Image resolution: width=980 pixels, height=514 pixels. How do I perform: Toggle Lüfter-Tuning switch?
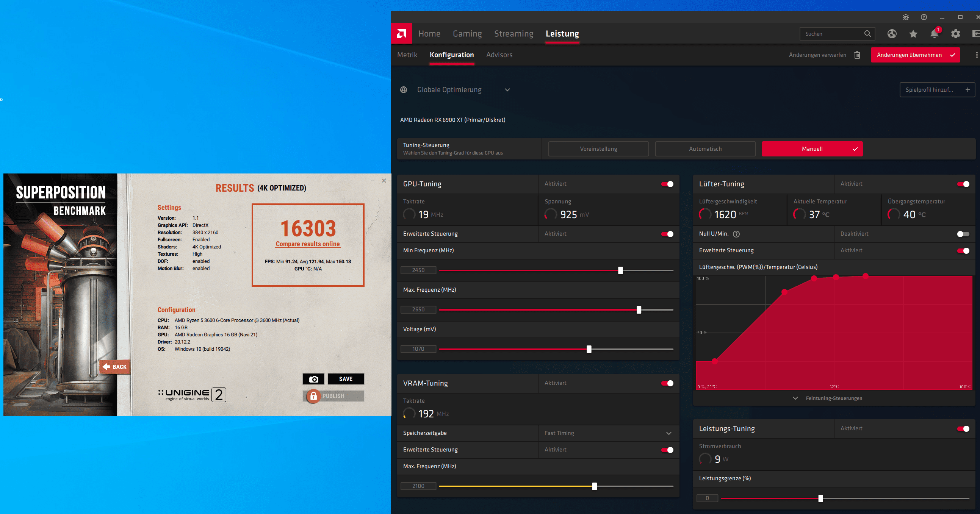pos(963,184)
